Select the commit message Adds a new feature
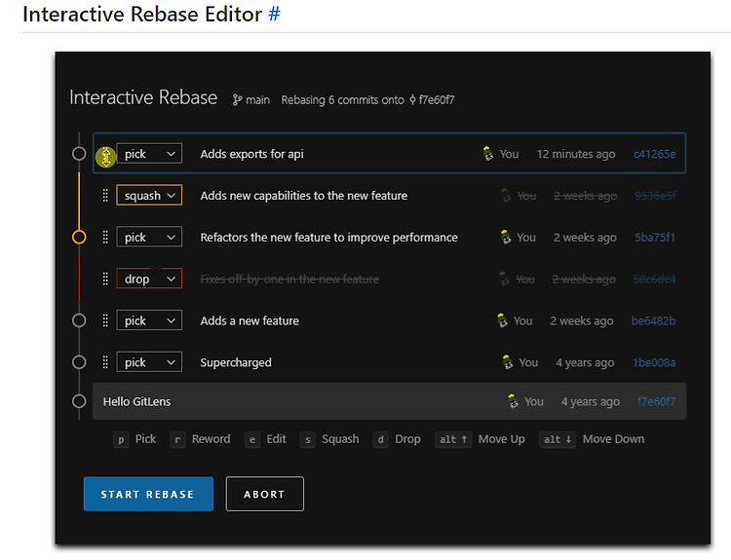731x560 pixels. pyautogui.click(x=250, y=320)
